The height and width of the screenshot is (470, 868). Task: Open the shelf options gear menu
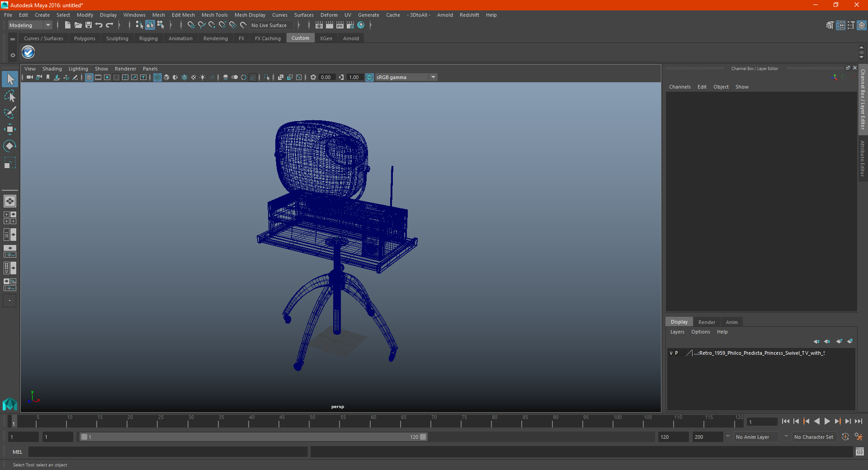pos(13,55)
